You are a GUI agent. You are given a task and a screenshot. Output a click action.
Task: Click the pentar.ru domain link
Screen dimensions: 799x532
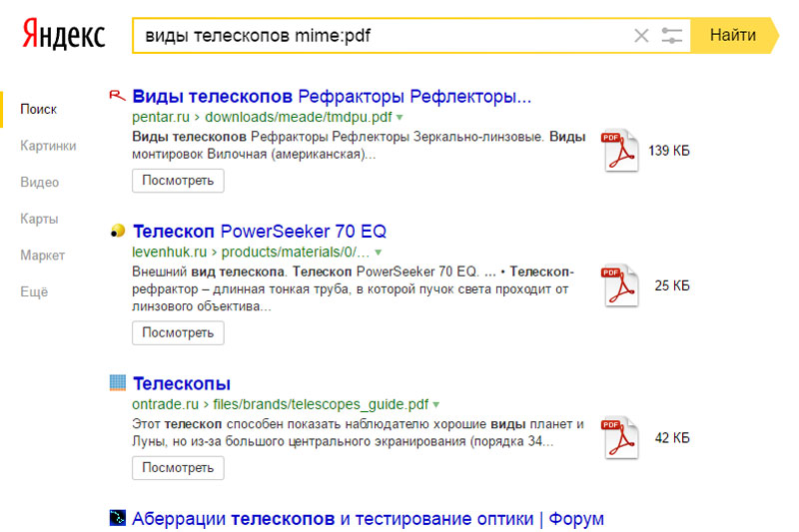[161, 117]
